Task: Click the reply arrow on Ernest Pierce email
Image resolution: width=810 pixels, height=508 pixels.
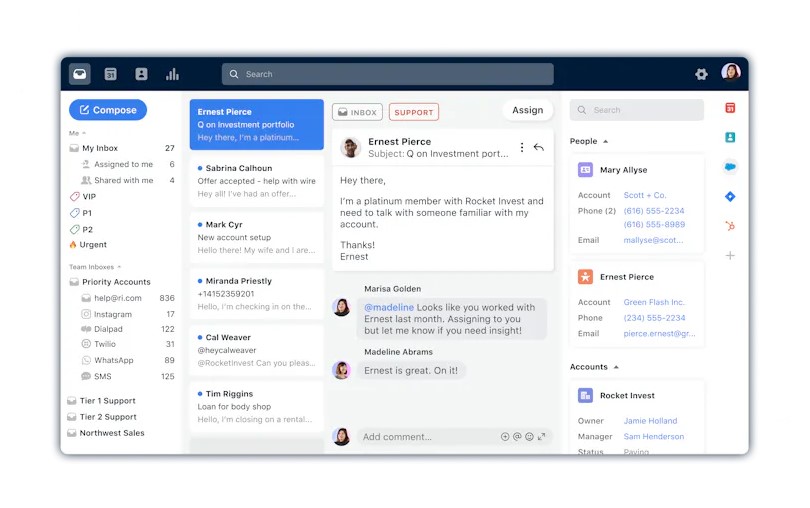Action: 539,147
